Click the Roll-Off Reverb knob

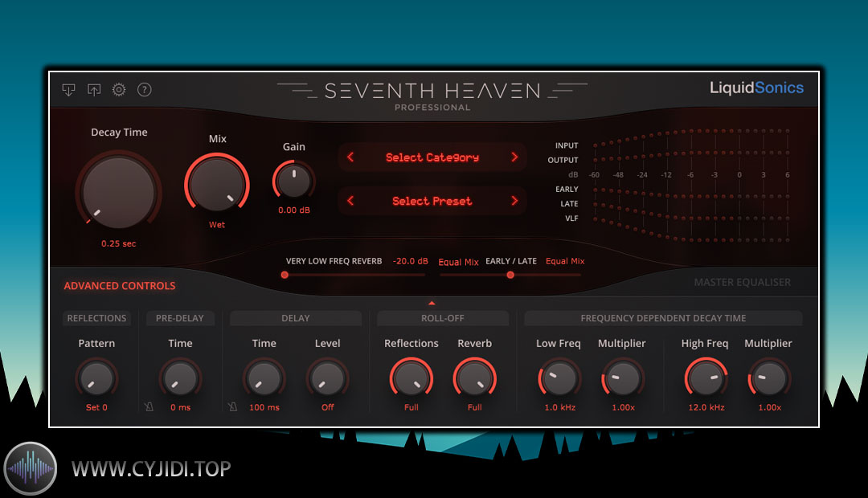coord(474,378)
